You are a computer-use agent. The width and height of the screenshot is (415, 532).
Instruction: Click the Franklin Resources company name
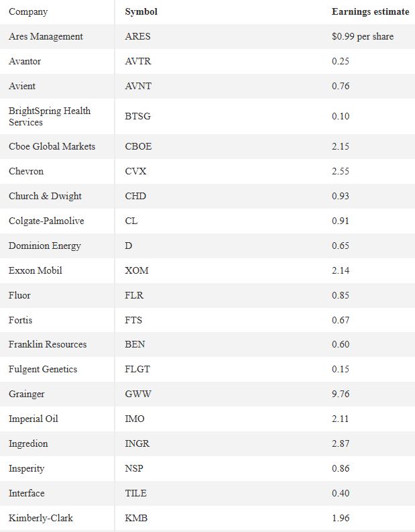click(48, 344)
